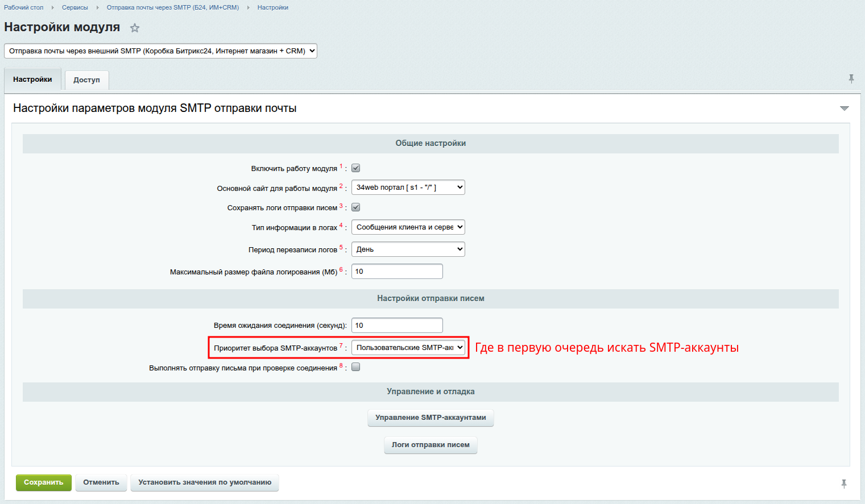Click 'Логи отправки писем' button

pos(431,445)
